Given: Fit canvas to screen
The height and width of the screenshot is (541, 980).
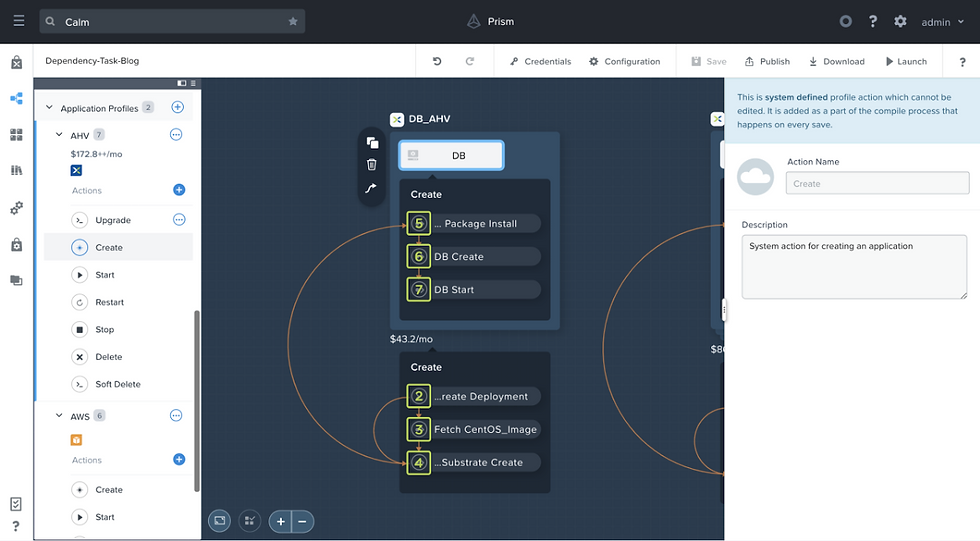Looking at the screenshot, I should pos(219,521).
